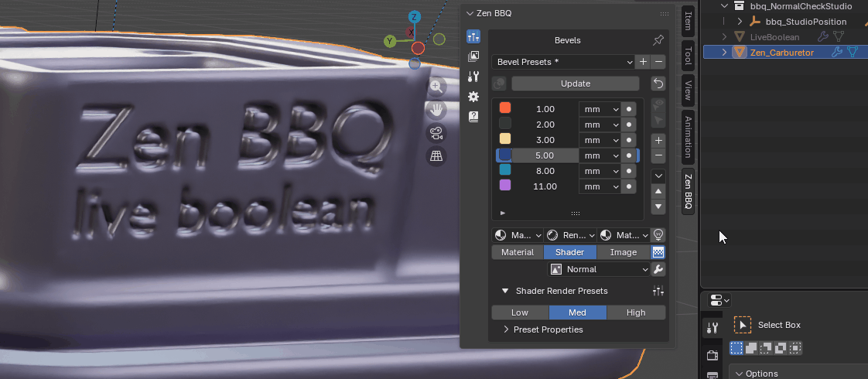Pin the Bevels panel
Screen dimensions: 868x379
coord(658,40)
